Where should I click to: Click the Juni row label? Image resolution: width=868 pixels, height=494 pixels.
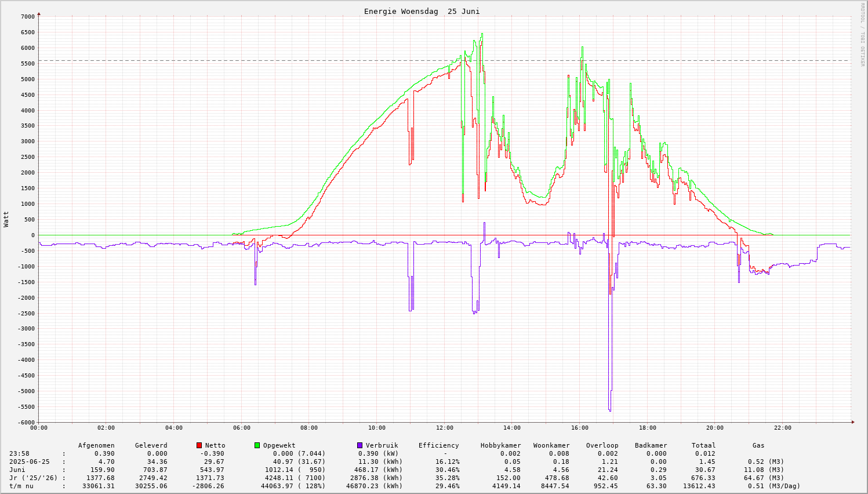[17, 470]
